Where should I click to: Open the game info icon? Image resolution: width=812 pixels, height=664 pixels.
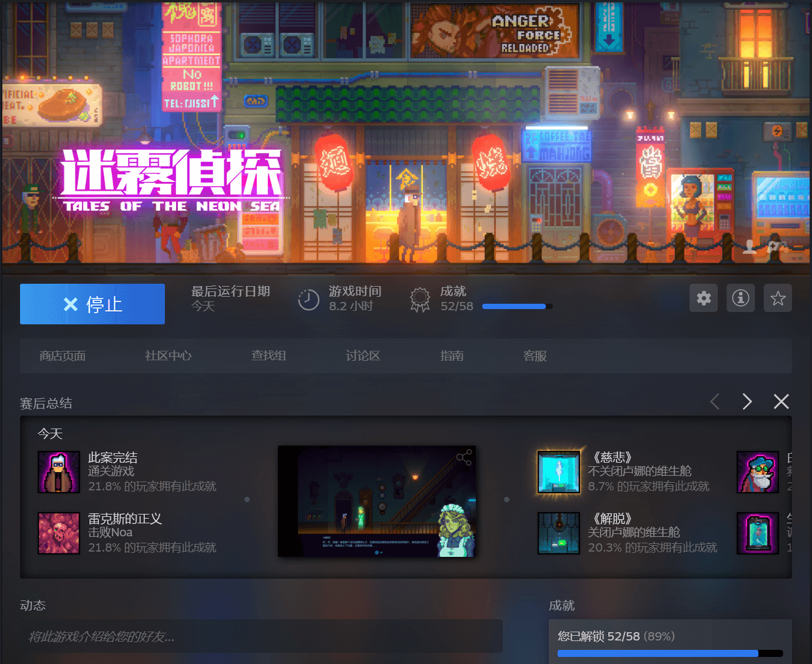click(741, 298)
